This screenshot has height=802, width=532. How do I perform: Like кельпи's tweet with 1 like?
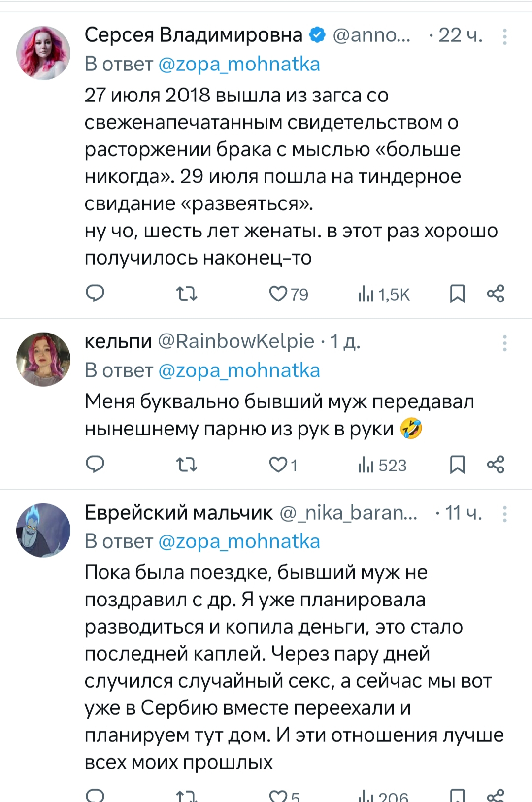278,465
